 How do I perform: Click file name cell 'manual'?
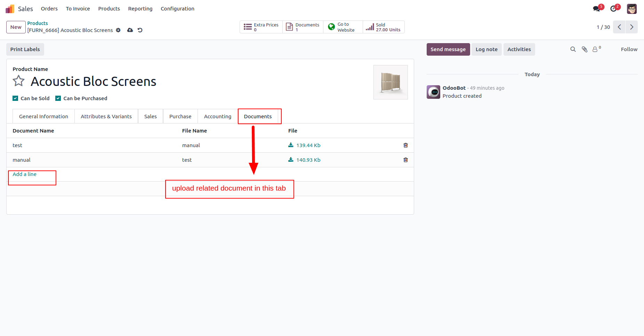pos(191,145)
